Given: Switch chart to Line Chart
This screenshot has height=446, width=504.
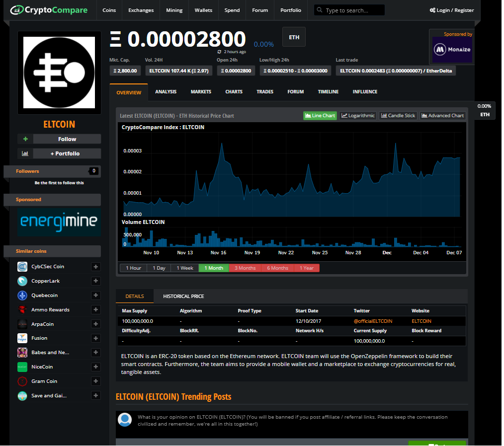Looking at the screenshot, I should pos(320,116).
